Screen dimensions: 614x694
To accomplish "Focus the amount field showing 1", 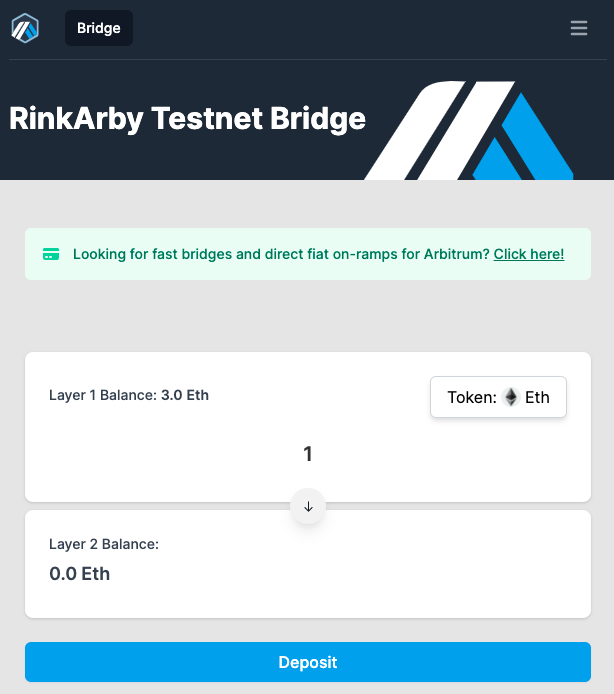I will [x=308, y=454].
